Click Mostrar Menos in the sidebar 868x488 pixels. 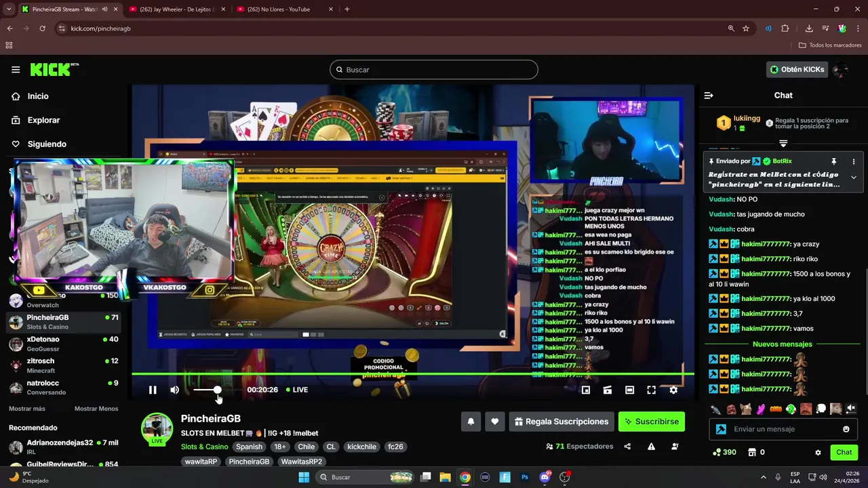(96, 409)
